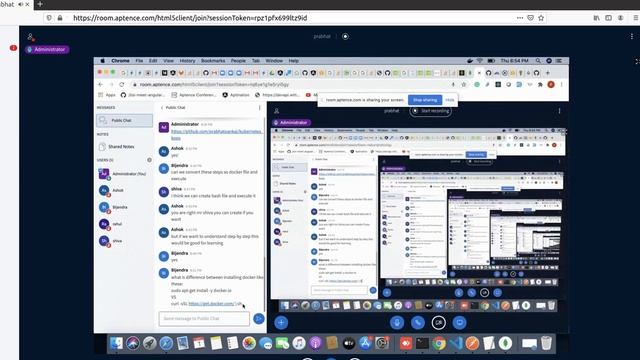This screenshot has height=360, width=640.
Task: Open the get.docker.com link in chat
Action: [212, 304]
